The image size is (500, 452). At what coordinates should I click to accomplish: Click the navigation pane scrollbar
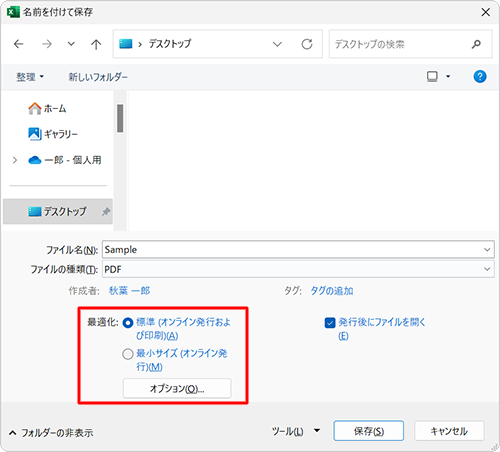120,118
